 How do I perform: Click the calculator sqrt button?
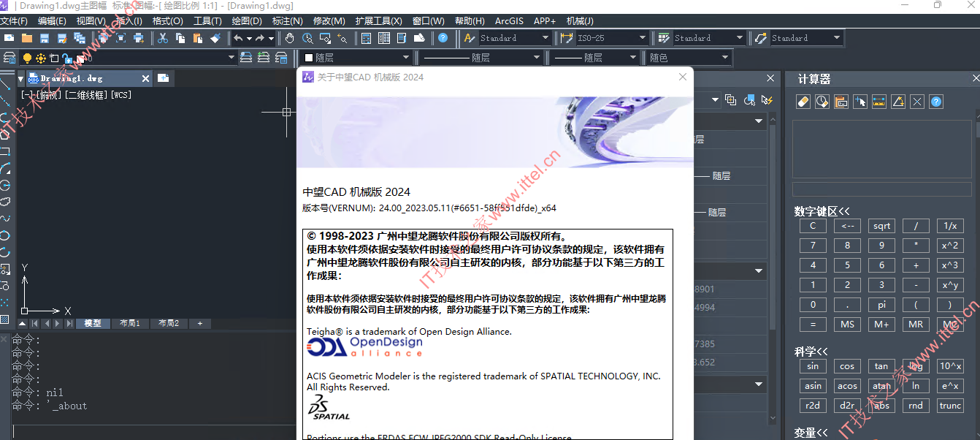click(881, 226)
